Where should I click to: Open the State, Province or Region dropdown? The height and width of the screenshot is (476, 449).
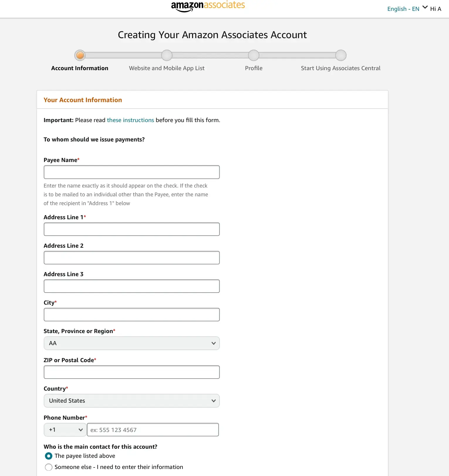pyautogui.click(x=131, y=343)
